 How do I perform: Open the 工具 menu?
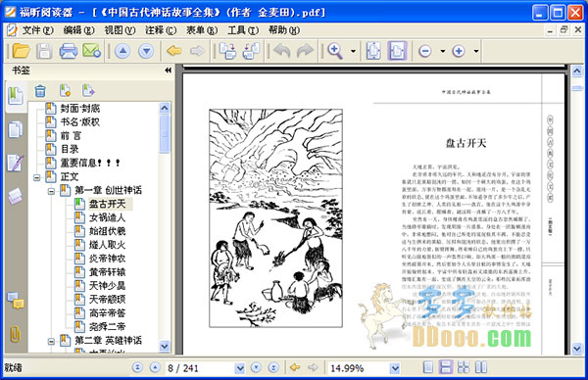pos(243,30)
